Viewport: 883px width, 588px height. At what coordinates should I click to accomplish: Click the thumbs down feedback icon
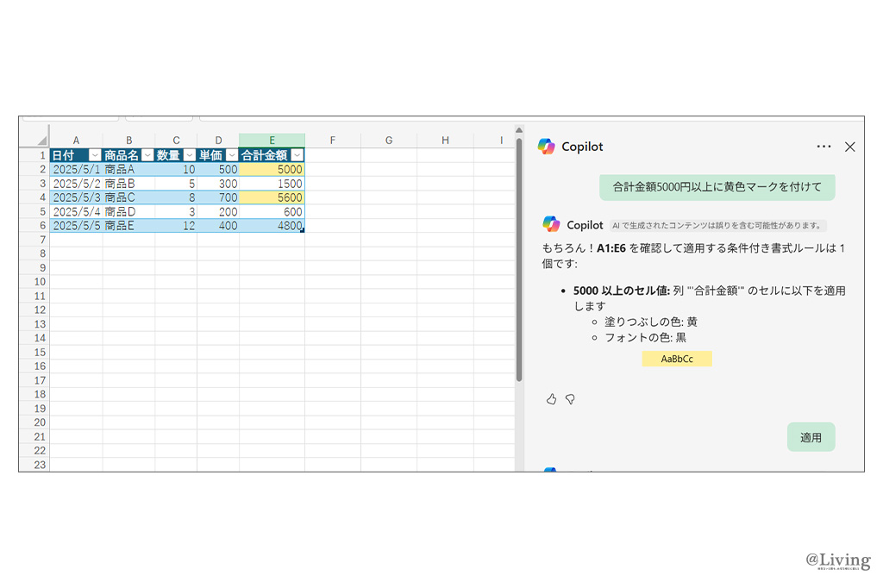pyautogui.click(x=570, y=399)
